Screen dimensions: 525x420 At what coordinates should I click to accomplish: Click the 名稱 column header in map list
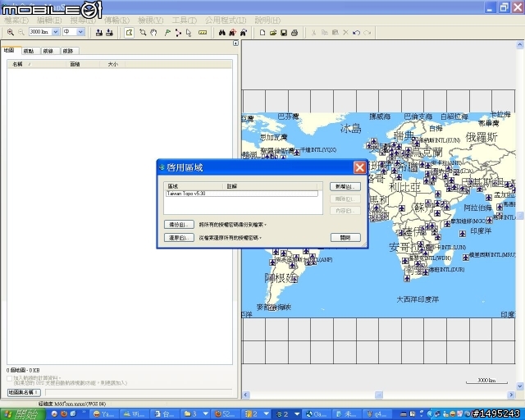37,64
